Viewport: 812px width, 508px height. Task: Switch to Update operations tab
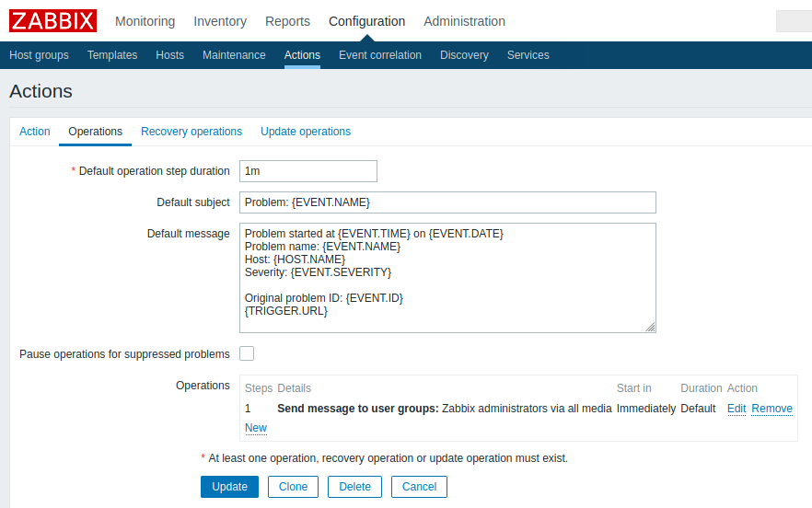[x=306, y=132]
